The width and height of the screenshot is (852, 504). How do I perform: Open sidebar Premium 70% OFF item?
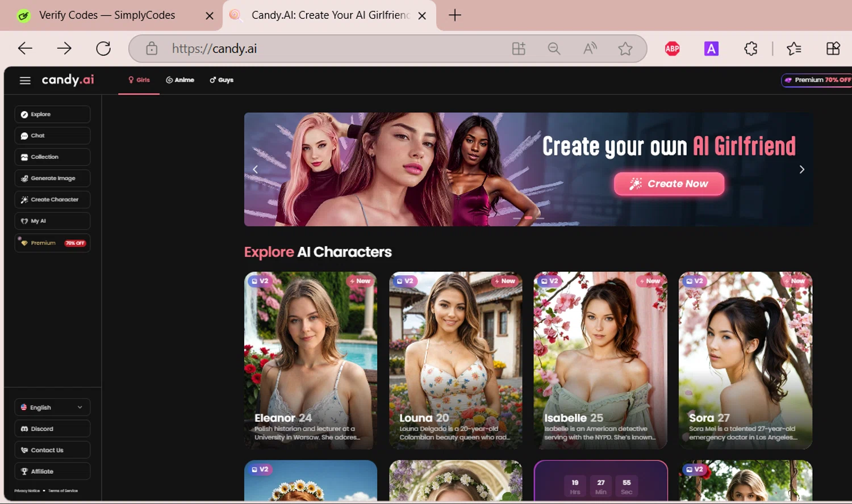tap(52, 243)
